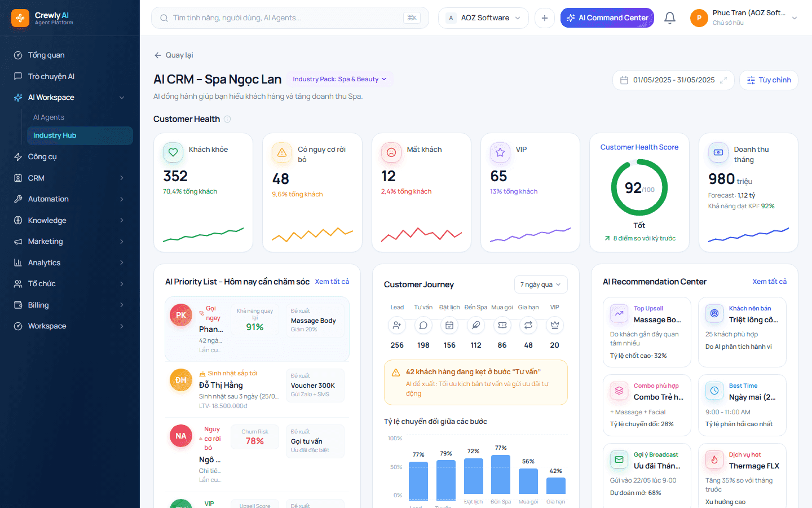Click the Lead stage person icon
This screenshot has width=812, height=508.
397,325
